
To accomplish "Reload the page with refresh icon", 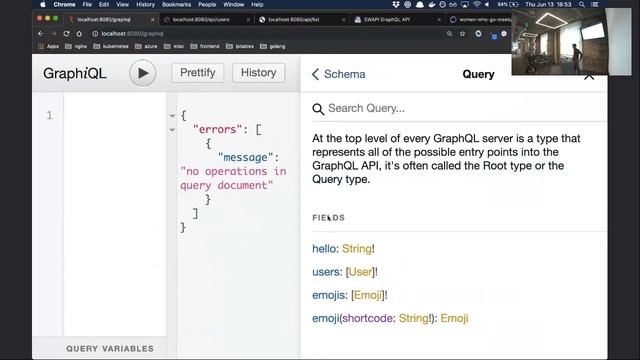I will (66, 33).
